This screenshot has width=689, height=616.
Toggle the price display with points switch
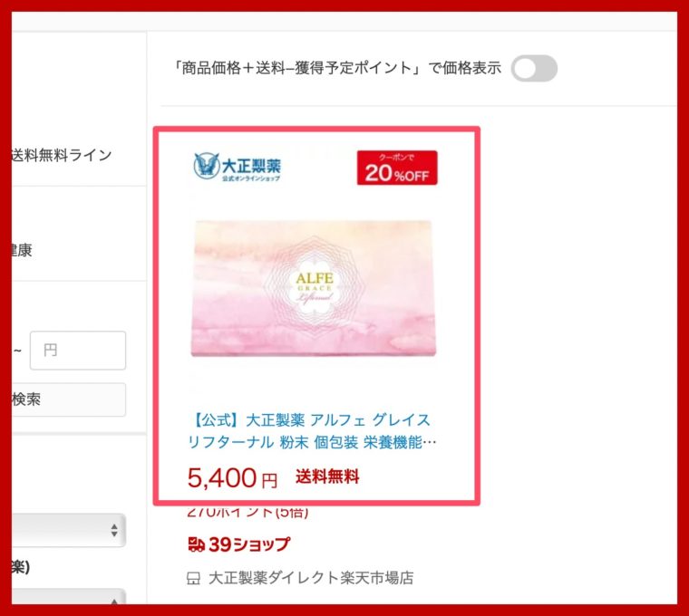[534, 68]
